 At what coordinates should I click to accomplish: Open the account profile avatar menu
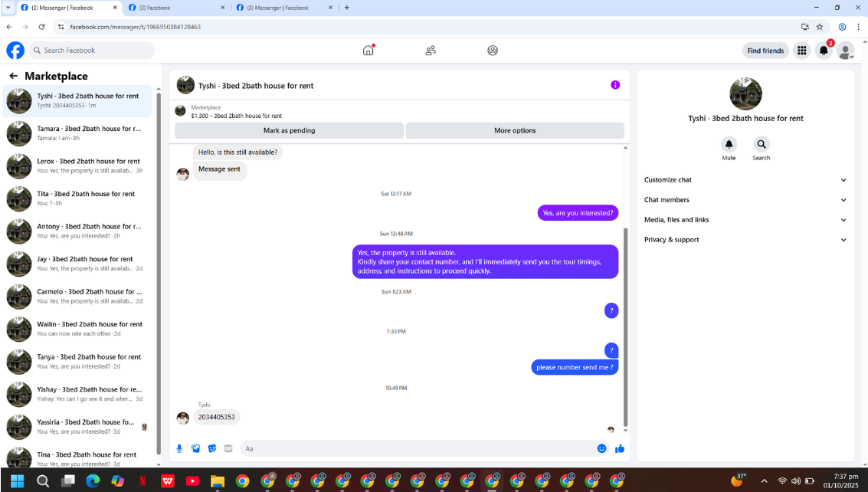click(845, 51)
